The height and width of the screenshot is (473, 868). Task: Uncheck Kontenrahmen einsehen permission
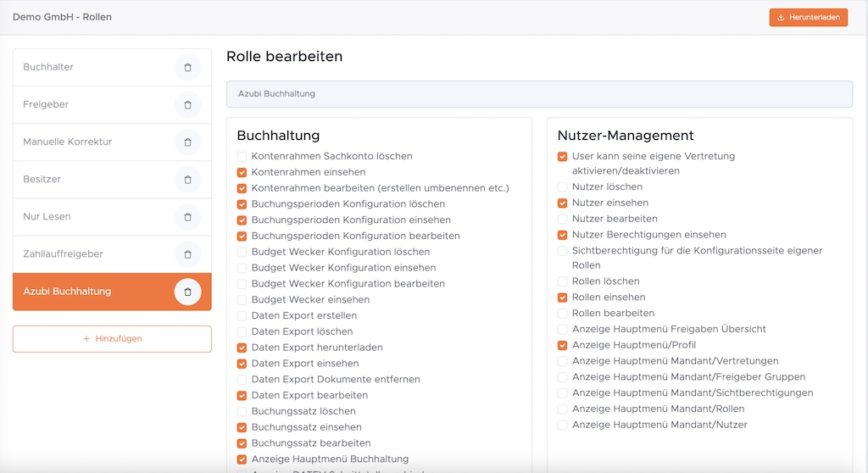[x=242, y=172]
